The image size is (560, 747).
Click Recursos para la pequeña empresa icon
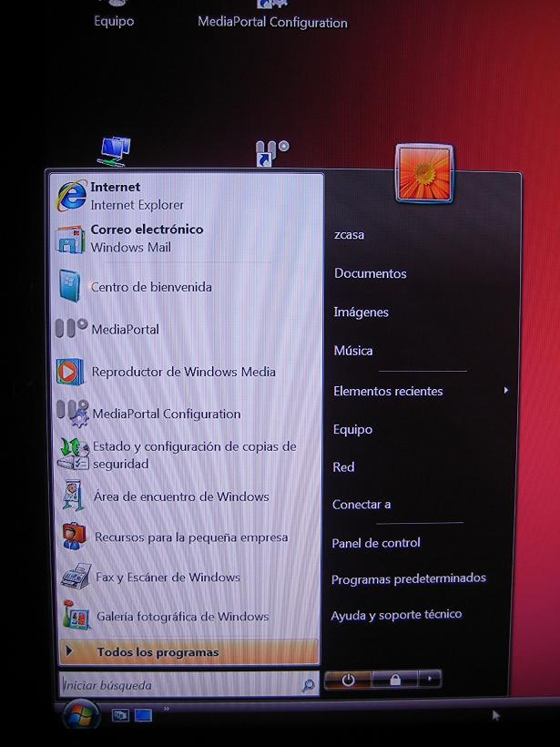point(75,537)
